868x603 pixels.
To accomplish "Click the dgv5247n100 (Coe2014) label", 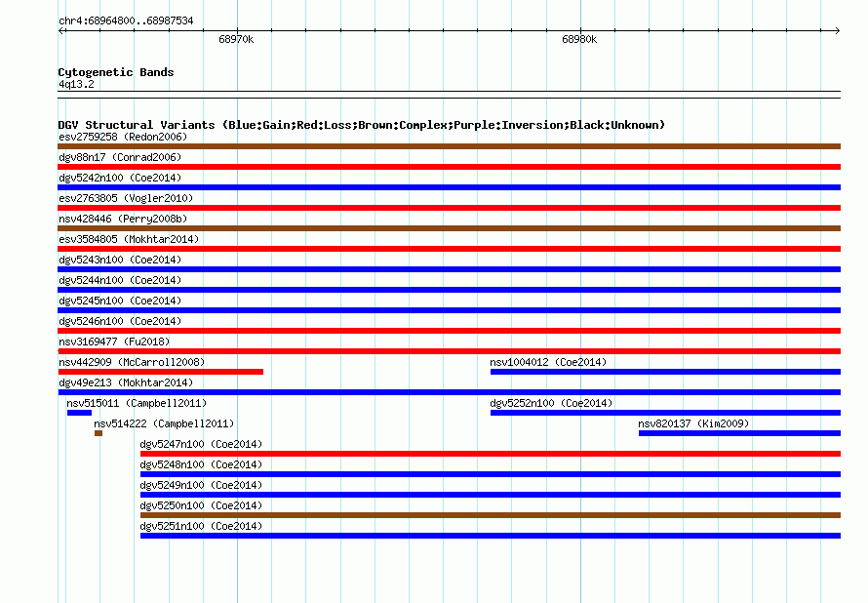I will (202, 444).
